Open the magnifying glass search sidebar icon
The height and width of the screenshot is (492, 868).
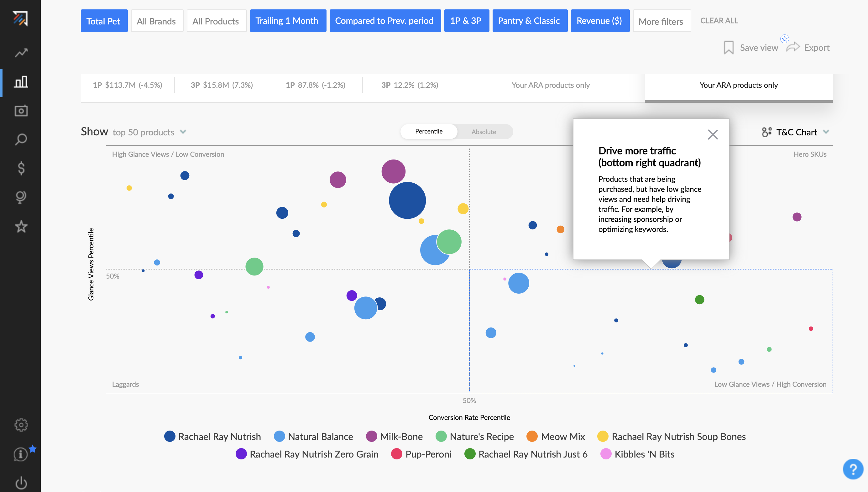(21, 139)
